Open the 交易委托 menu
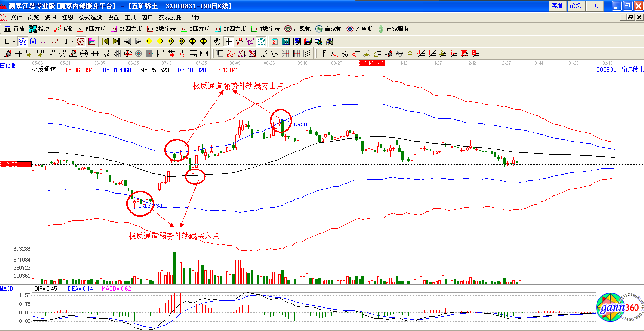Image resolution: width=644 pixels, height=331 pixels. point(170,18)
